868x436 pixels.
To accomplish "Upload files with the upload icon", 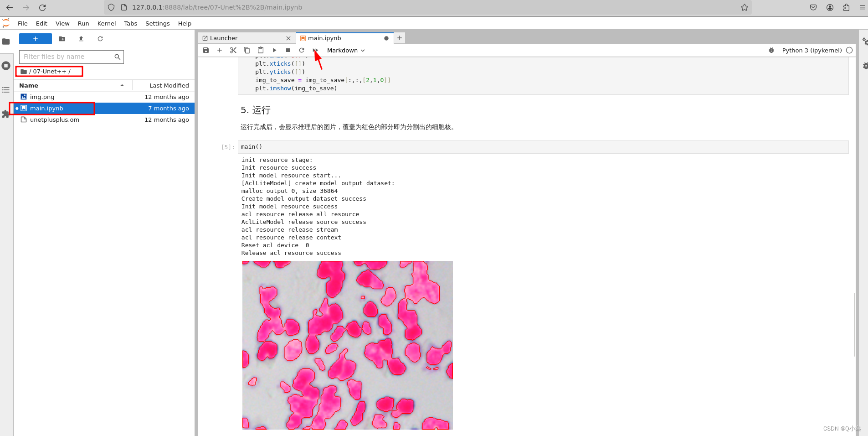I will [x=81, y=39].
